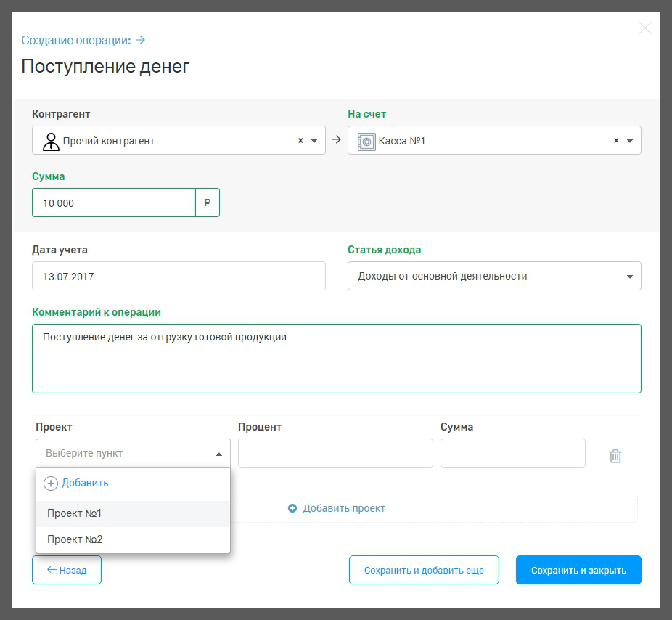Viewport: 672px width, 620px height.
Task: Click the Добавить проект link
Action: click(x=337, y=508)
